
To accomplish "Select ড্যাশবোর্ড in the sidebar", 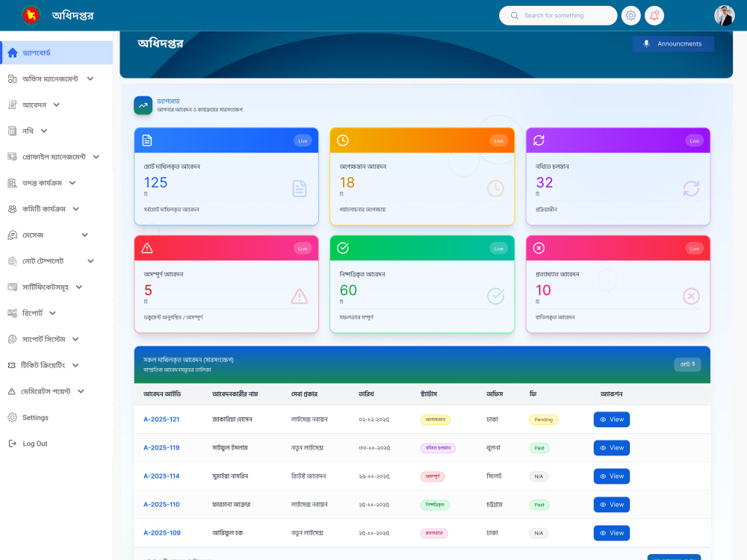I will click(x=57, y=52).
